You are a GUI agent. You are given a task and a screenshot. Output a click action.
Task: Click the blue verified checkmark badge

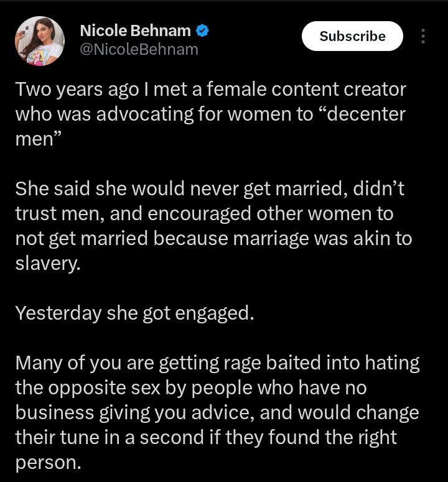click(203, 30)
